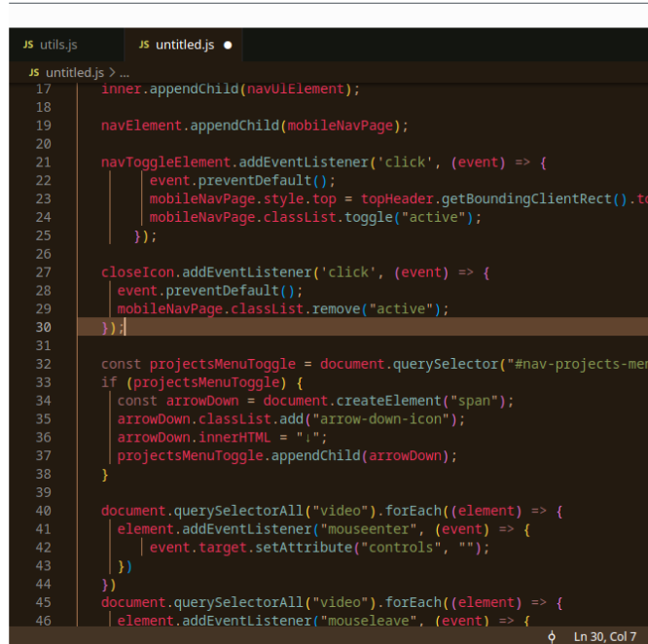Click "createElement" on line 34
648x644 pixels.
pos(389,401)
